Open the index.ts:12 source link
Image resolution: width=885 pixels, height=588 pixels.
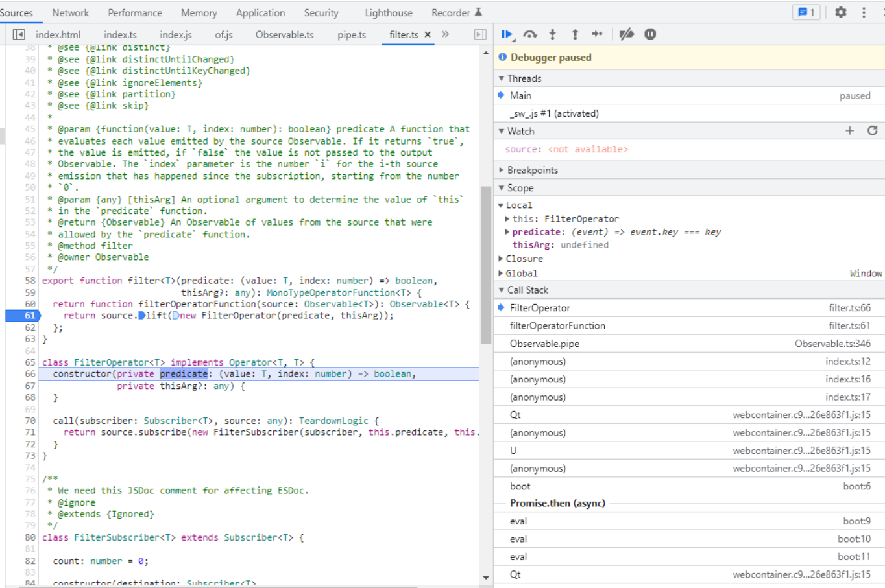(848, 362)
